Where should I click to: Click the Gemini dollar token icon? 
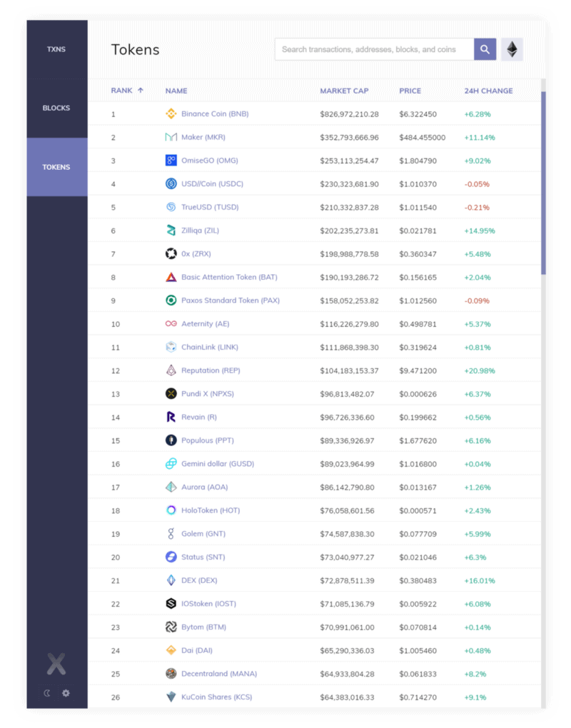tap(171, 464)
